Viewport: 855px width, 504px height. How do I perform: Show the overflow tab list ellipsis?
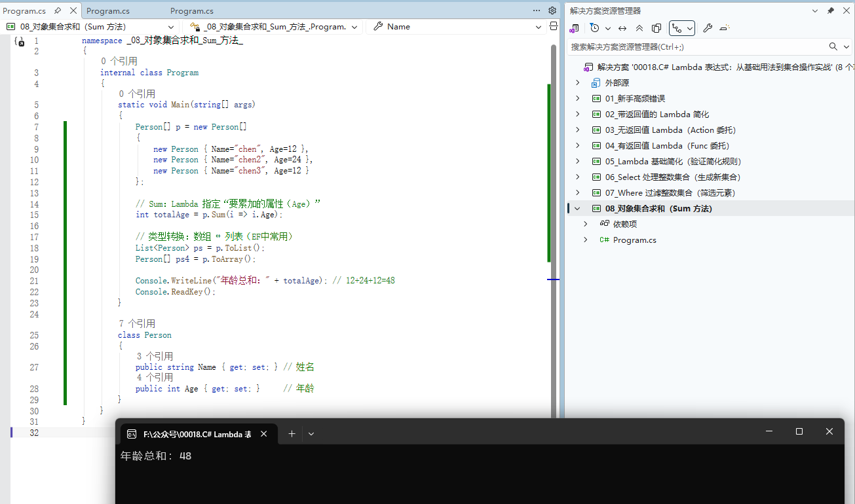click(537, 10)
